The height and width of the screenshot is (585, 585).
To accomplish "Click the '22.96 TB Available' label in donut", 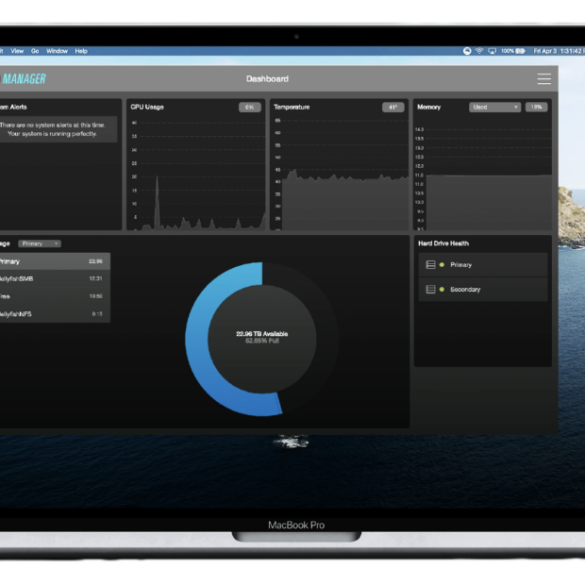I will tap(262, 334).
